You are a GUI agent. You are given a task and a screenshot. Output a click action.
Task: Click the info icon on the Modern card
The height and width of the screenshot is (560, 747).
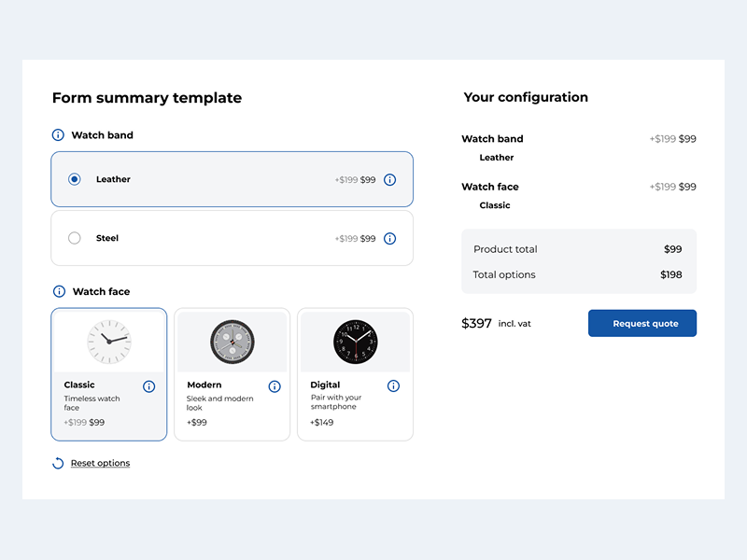[x=275, y=385]
